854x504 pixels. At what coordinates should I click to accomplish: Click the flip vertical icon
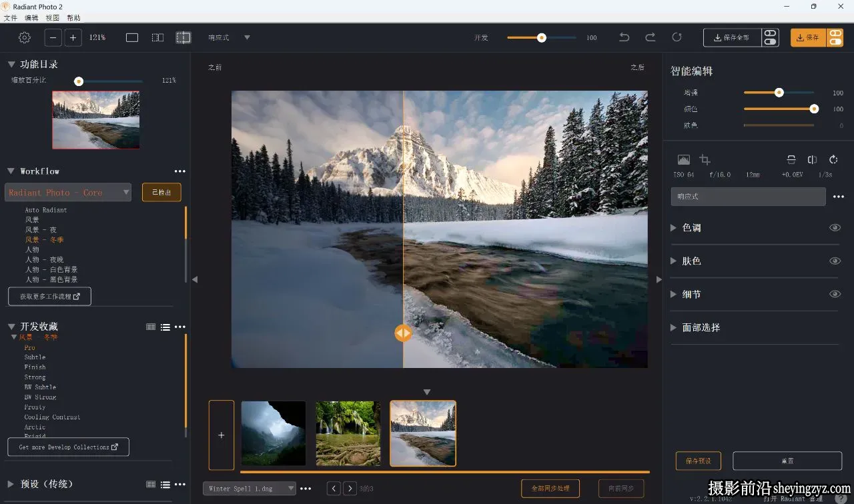pyautogui.click(x=791, y=159)
